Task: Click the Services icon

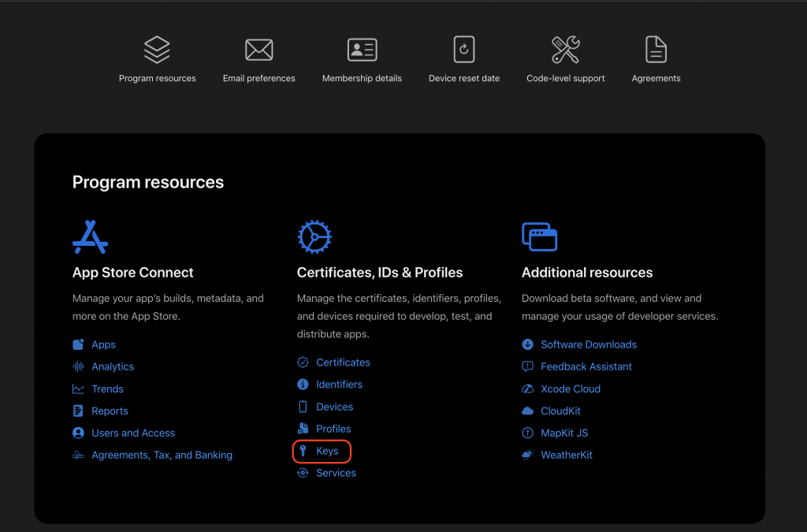Action: tap(303, 473)
